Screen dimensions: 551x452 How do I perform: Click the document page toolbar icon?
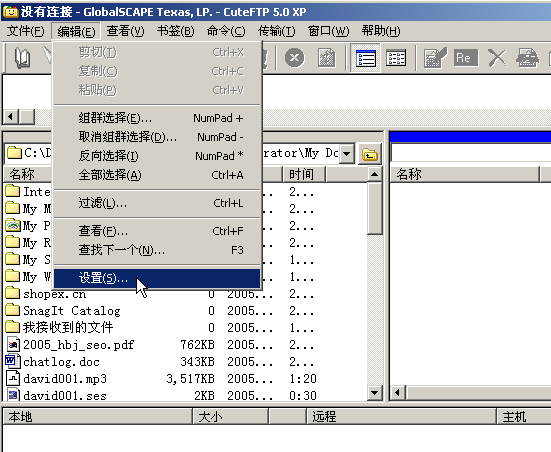326,58
